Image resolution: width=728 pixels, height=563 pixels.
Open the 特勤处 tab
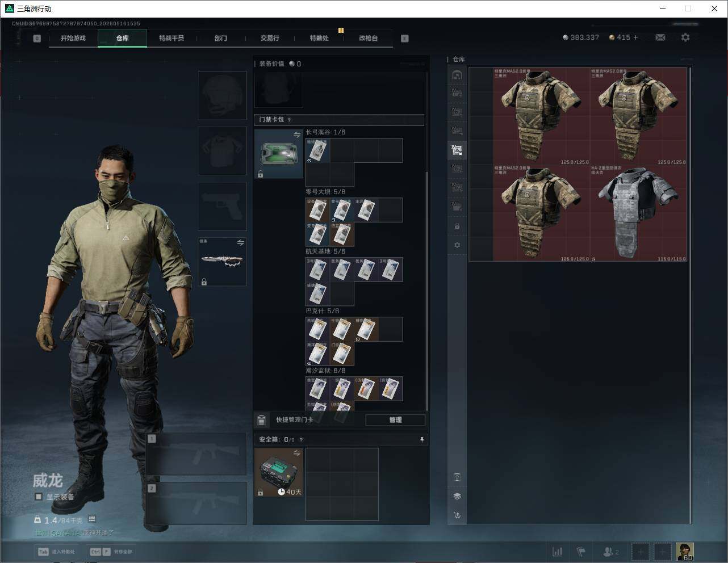(x=319, y=38)
